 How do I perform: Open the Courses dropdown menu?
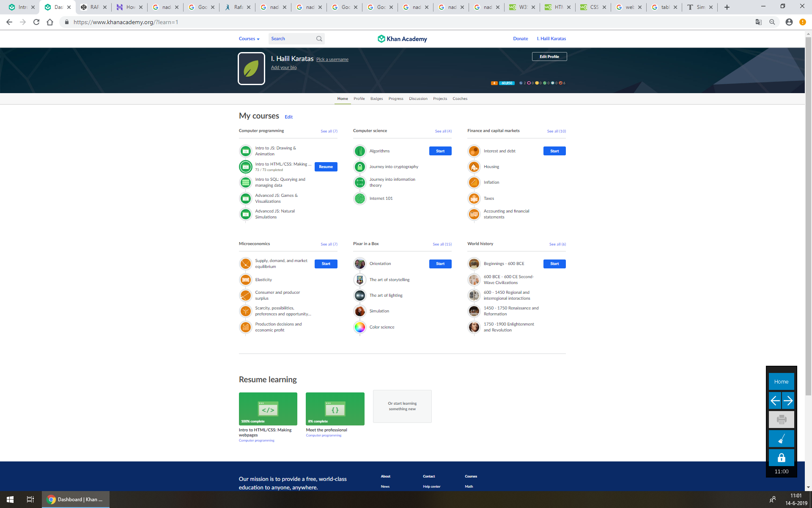pos(249,39)
